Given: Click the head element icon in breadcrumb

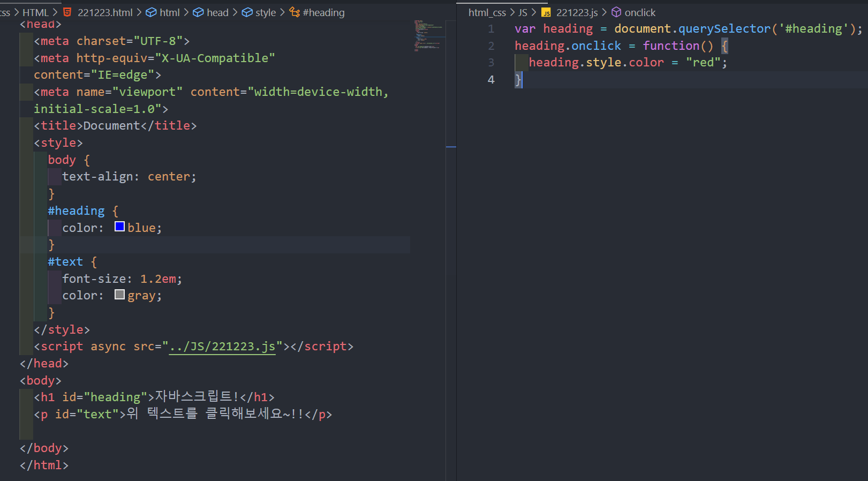Looking at the screenshot, I should click(198, 12).
